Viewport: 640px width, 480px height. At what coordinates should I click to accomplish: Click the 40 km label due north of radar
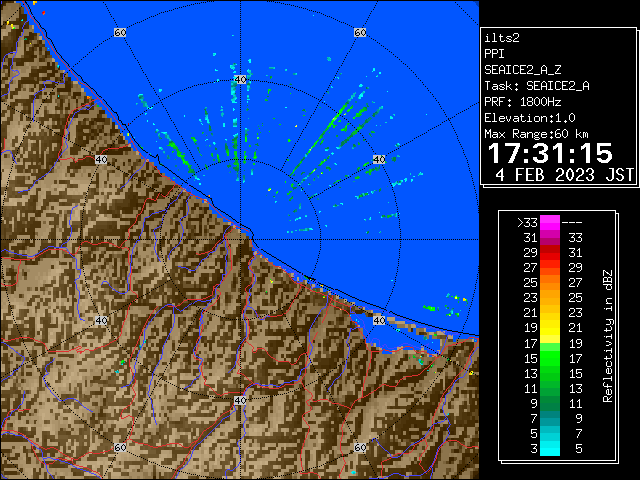click(240, 80)
